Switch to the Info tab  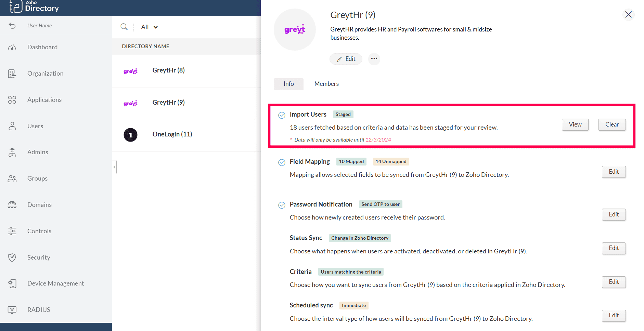coord(288,84)
